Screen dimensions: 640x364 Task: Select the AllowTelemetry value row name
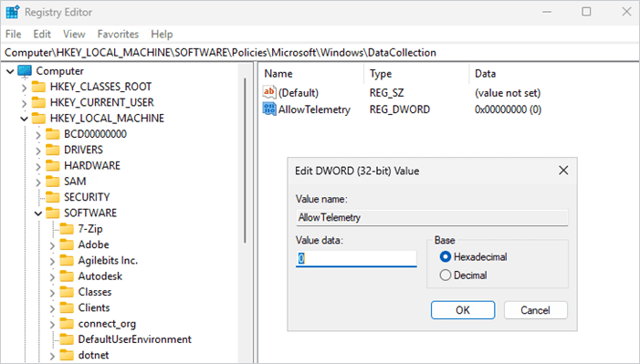(314, 109)
